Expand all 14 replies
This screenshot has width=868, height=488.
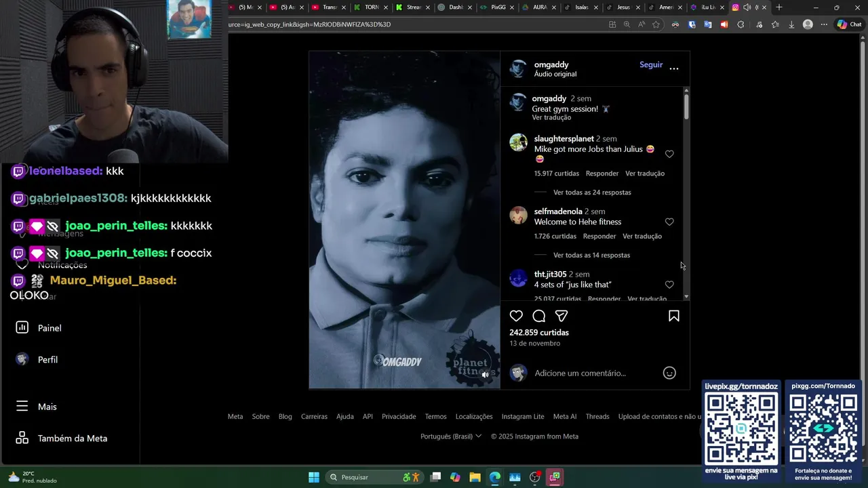[x=591, y=256]
